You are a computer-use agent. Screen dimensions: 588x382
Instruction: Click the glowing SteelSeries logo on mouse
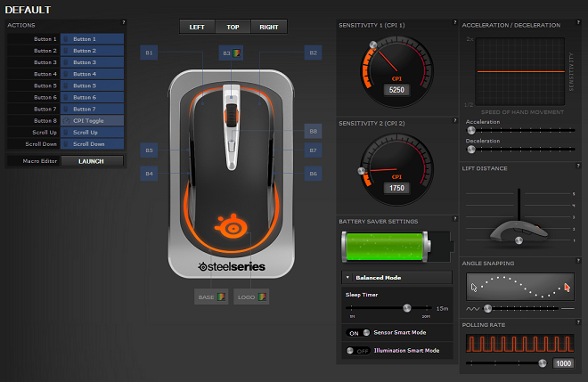231,226
